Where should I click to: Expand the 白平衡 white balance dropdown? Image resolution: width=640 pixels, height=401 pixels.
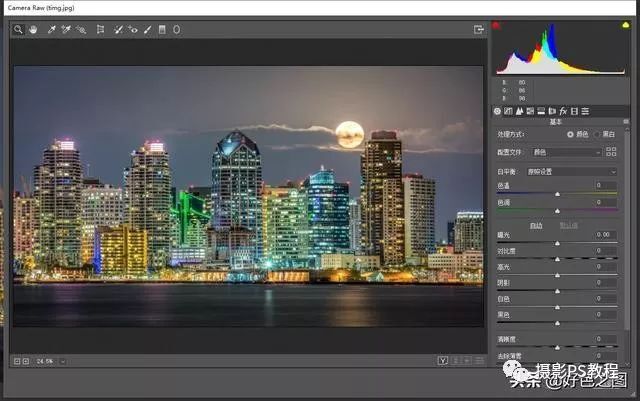click(571, 171)
